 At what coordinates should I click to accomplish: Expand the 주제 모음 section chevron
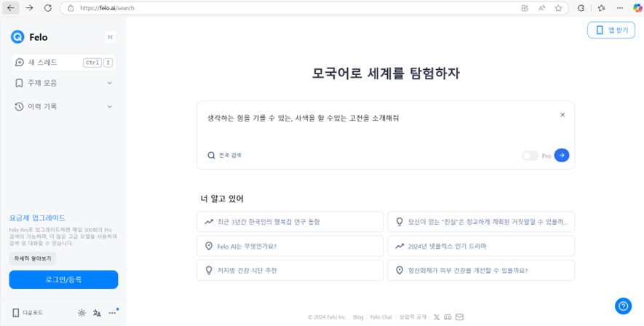click(x=110, y=83)
